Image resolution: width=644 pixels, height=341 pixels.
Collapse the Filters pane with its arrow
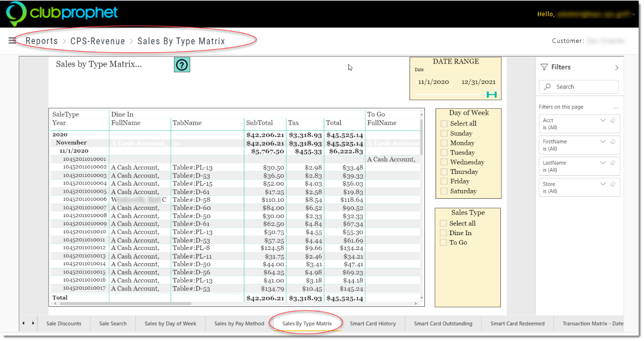point(617,68)
